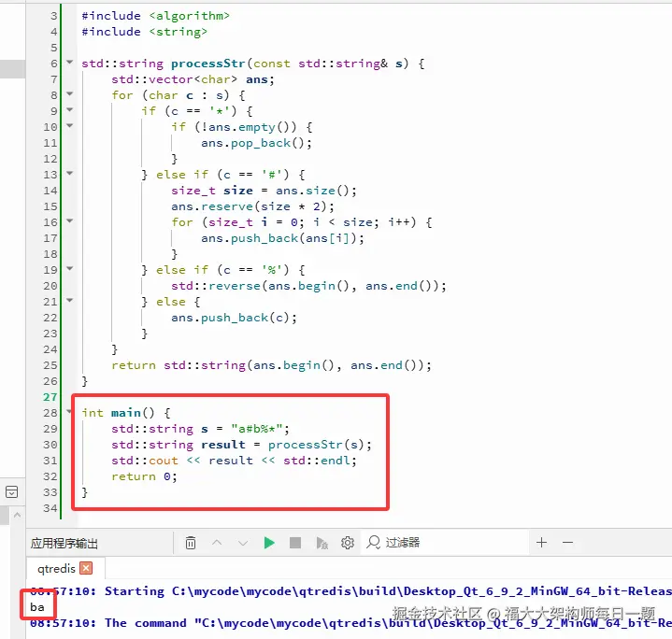Stop the running program square button

pos(295,543)
